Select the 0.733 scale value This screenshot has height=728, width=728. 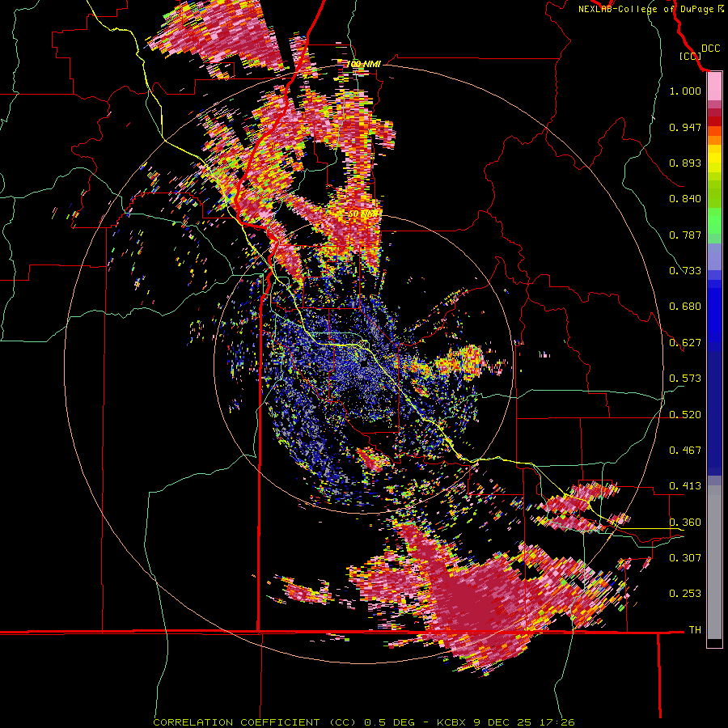click(685, 271)
